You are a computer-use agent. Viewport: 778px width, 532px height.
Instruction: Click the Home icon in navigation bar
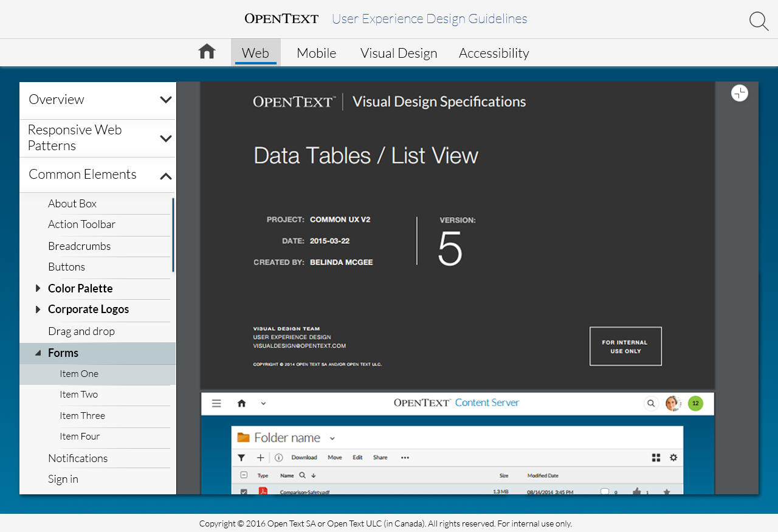coord(207,52)
